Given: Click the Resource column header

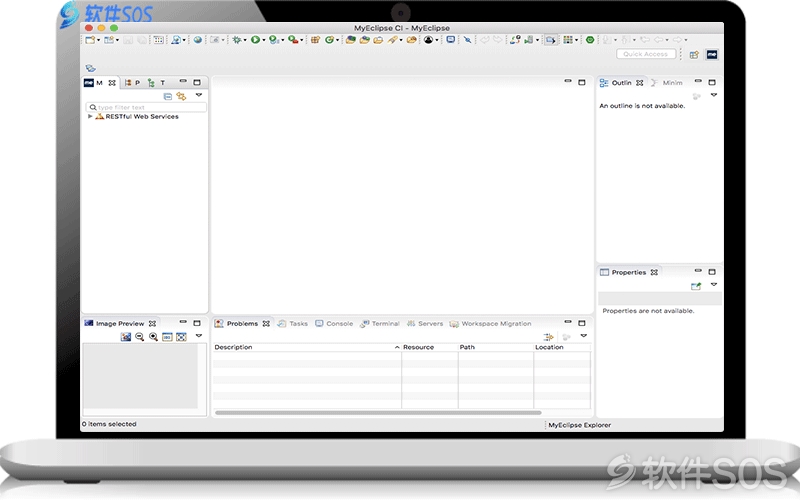Looking at the screenshot, I should point(430,347).
